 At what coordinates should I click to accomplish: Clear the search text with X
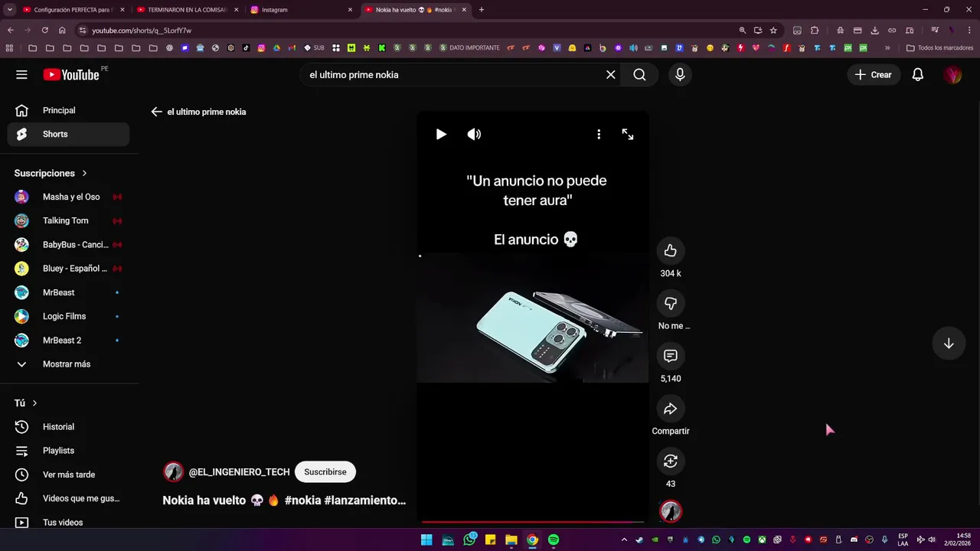point(611,74)
